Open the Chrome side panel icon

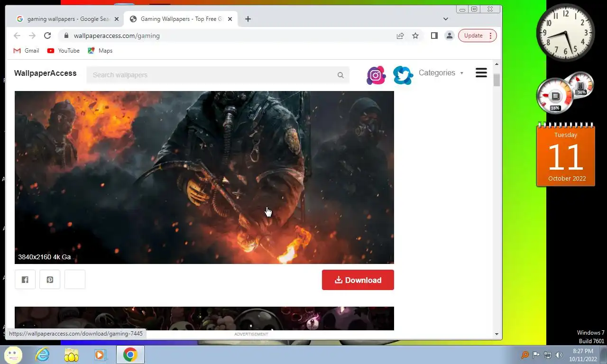[434, 36]
